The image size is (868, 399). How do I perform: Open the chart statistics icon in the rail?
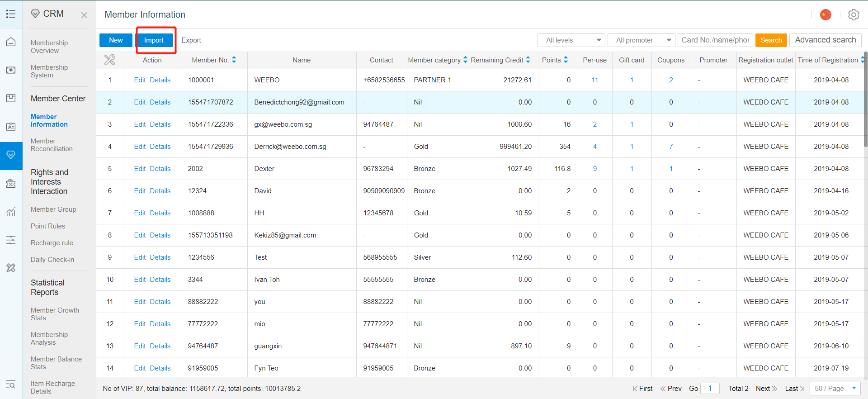point(11,211)
